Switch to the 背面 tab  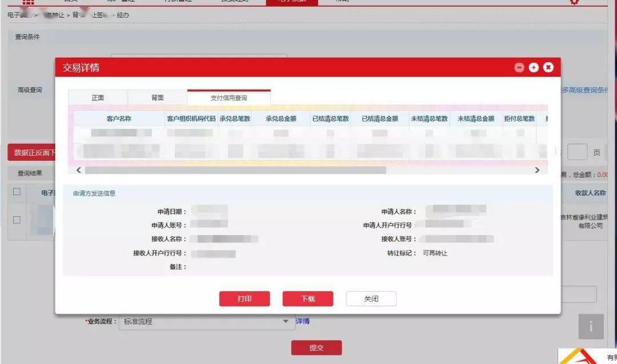[x=158, y=98]
